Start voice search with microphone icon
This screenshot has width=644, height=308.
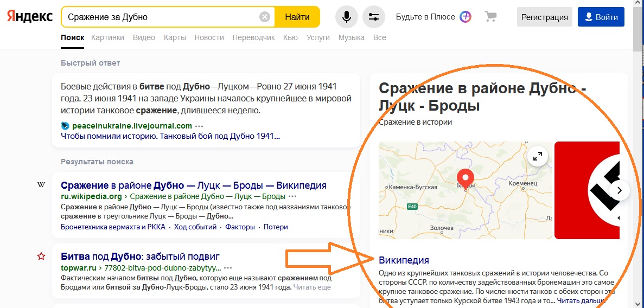pos(347,17)
